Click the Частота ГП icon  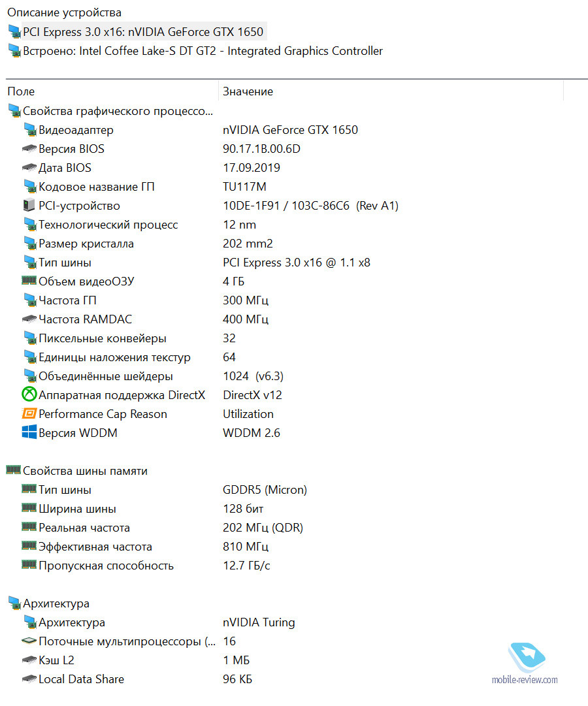coord(30,300)
